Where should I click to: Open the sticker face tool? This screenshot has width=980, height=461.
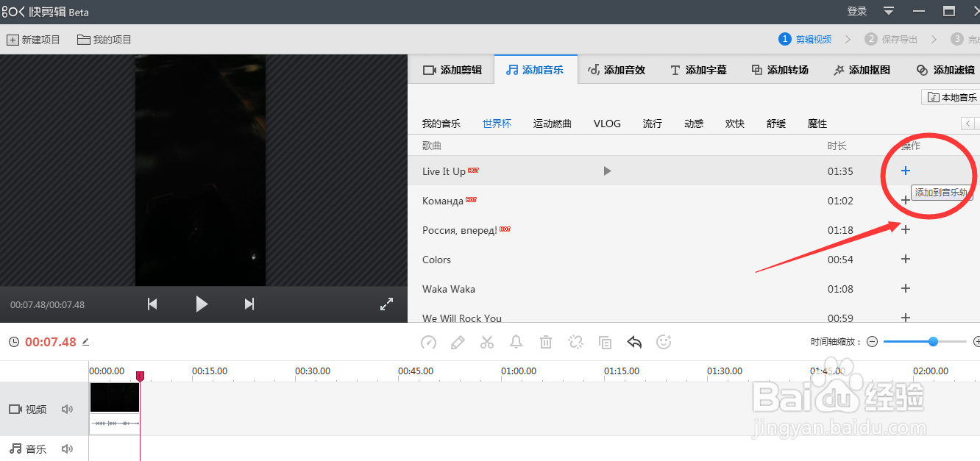click(x=664, y=342)
